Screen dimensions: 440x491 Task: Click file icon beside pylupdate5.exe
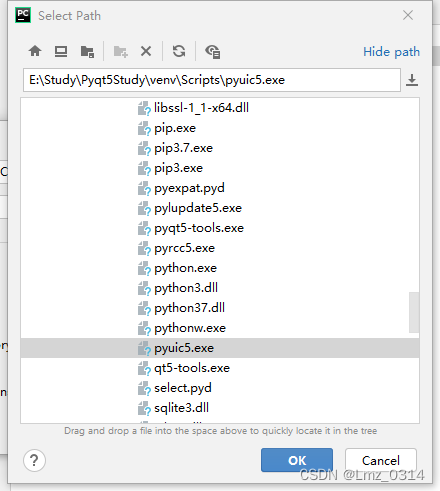[x=144, y=209]
